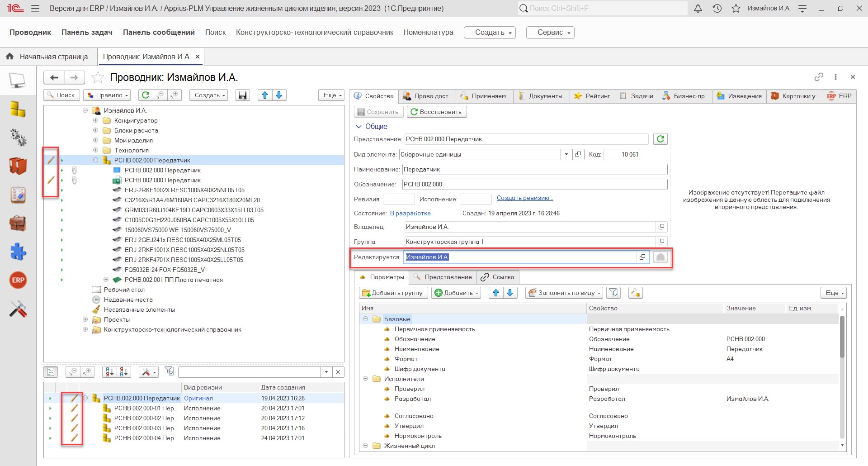The width and height of the screenshot is (868, 466).
Task: Click the global search field
Action: pos(602,8)
